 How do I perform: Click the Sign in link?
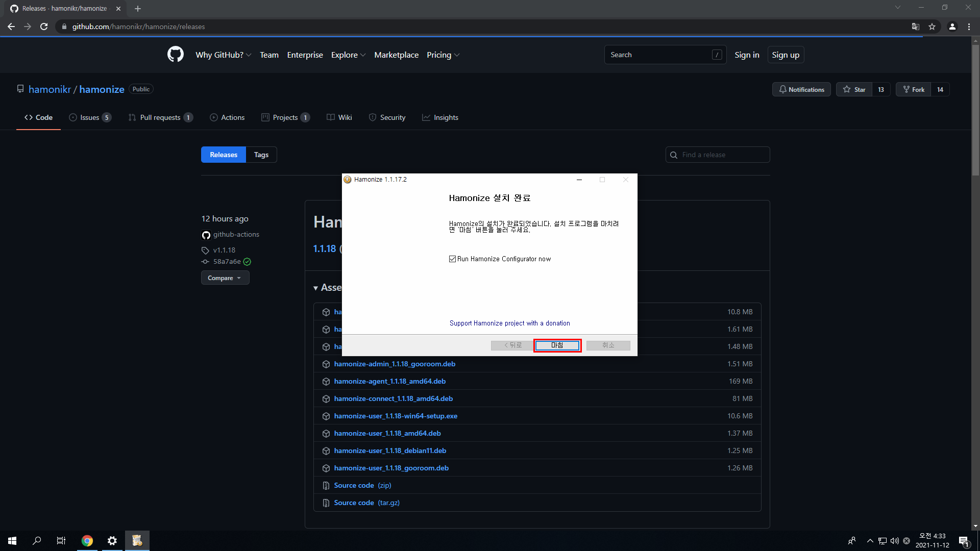click(747, 55)
